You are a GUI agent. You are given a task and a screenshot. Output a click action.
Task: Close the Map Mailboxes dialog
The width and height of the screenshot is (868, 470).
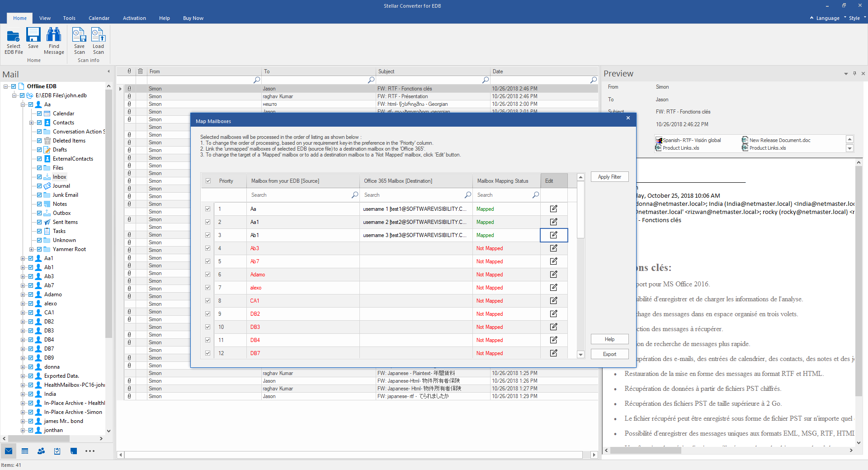[628, 118]
